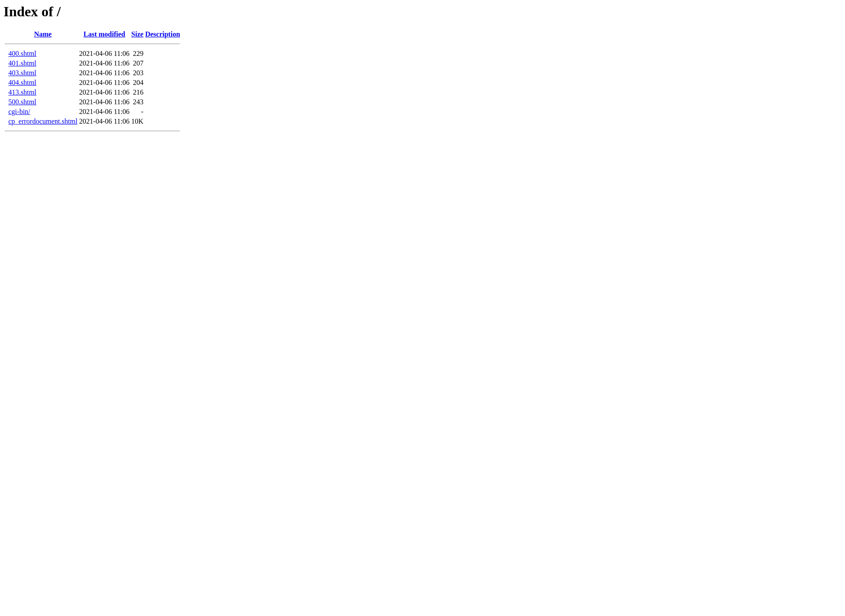Open the 404.shtml file
This screenshot has height=616, width=845.
coord(22,82)
